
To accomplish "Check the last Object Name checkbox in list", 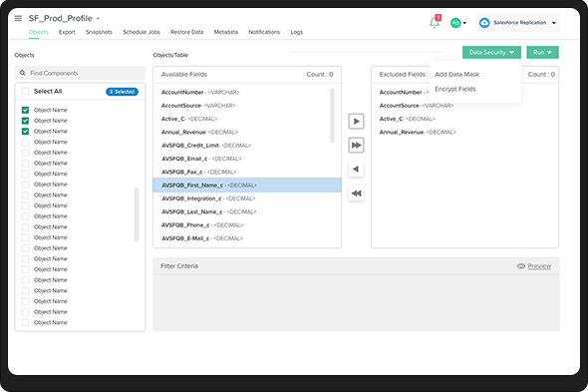I will coord(25,322).
